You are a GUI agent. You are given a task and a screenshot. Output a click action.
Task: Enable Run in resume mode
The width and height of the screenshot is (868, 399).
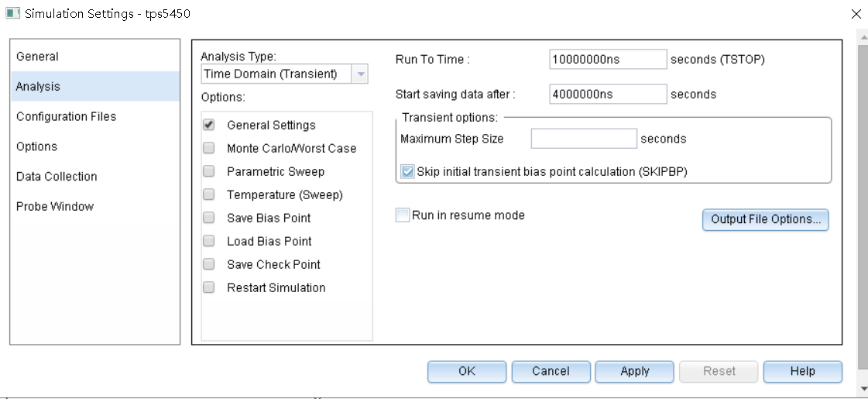tap(403, 216)
